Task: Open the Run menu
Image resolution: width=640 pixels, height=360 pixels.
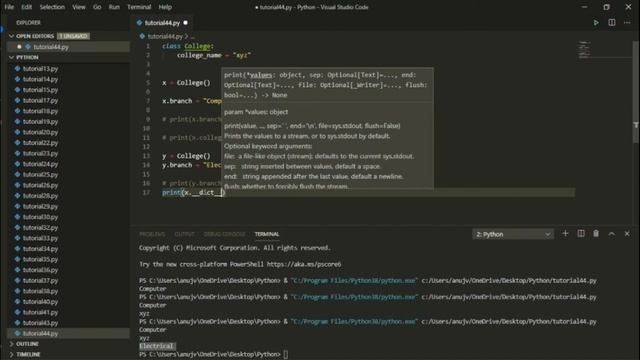Action: coord(114,7)
